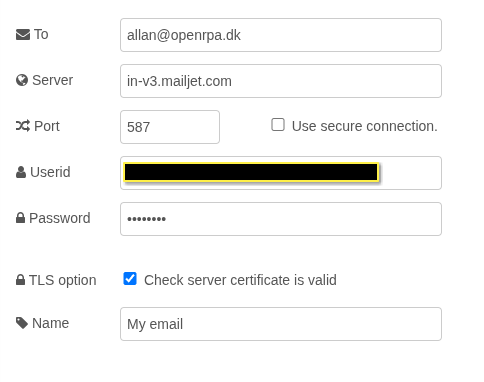Screen dimensions: 484x382
Task: Uncheck Check server certificate is valid
Action: click(x=130, y=279)
